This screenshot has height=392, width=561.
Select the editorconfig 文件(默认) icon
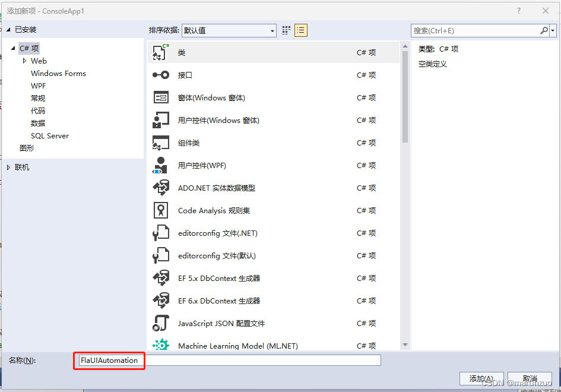tap(161, 255)
